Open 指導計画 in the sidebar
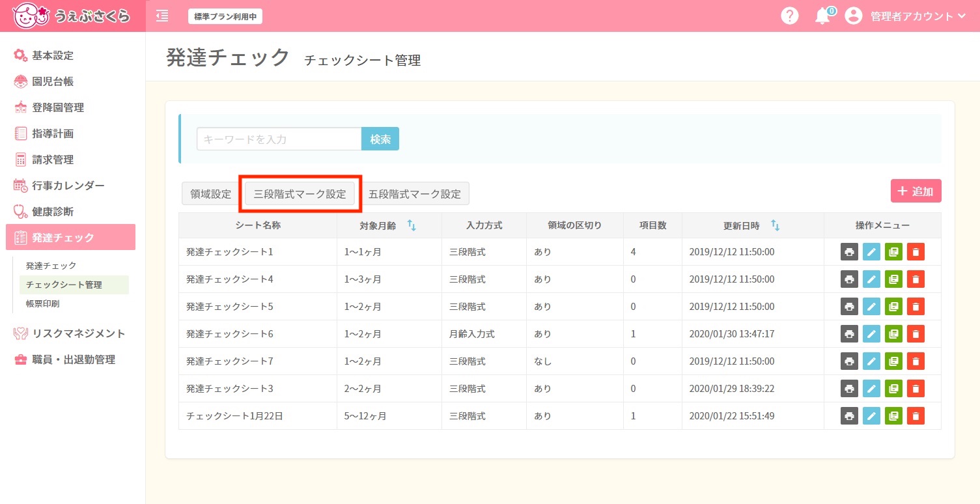980x504 pixels. [53, 133]
